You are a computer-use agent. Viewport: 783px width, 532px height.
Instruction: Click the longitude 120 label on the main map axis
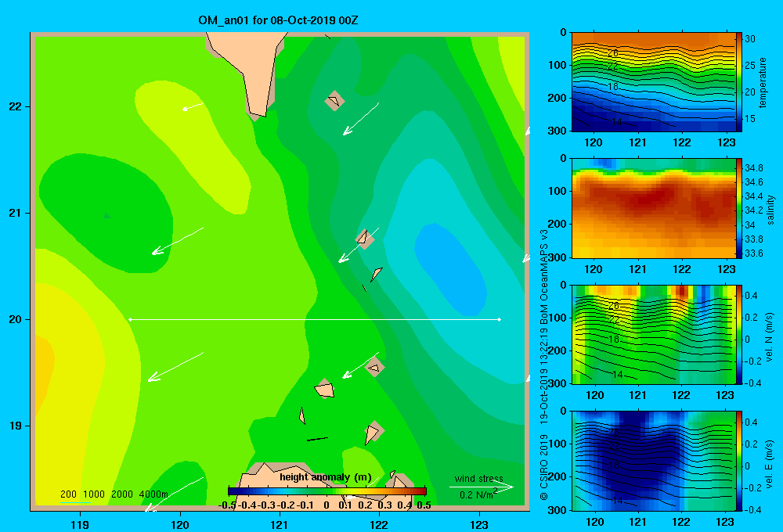180,524
